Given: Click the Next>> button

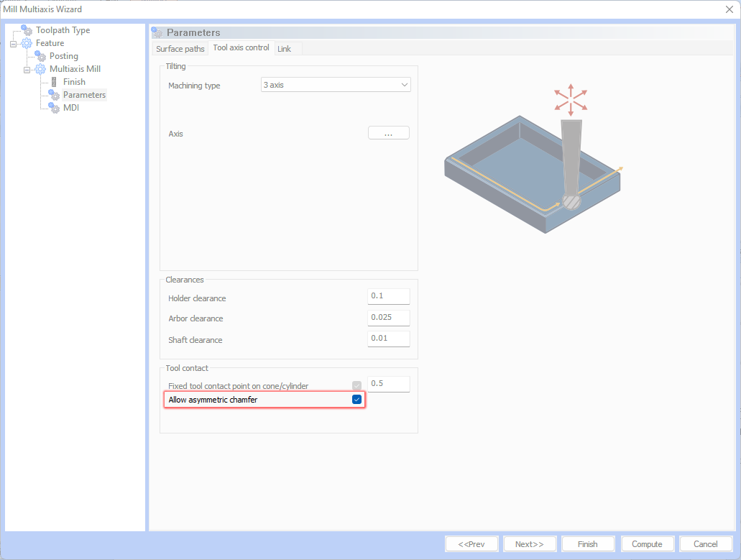Looking at the screenshot, I should [x=530, y=544].
